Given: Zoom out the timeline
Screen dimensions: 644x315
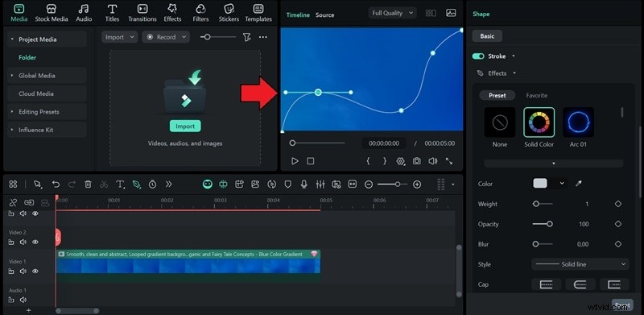Looking at the screenshot, I should (369, 184).
